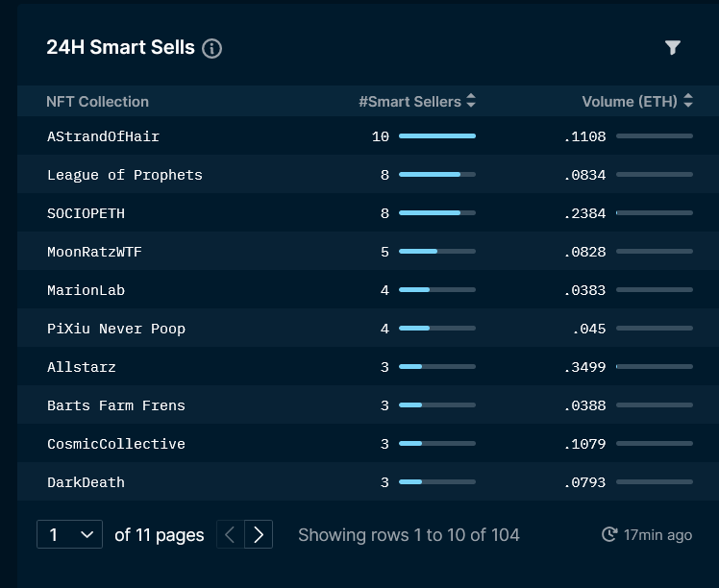Screen dimensions: 719x588
Task: Open AStrandOfHair collection
Action: (x=103, y=136)
